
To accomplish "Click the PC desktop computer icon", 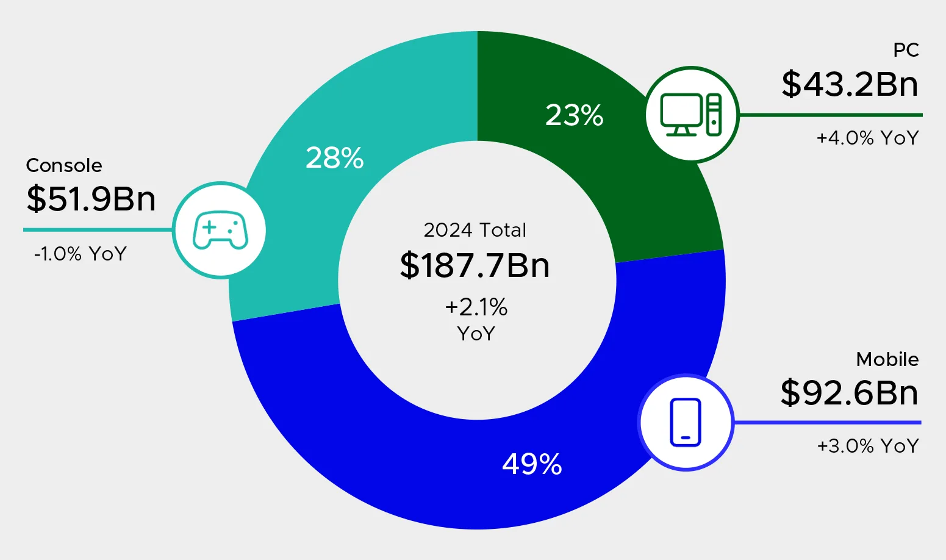I will [691, 115].
